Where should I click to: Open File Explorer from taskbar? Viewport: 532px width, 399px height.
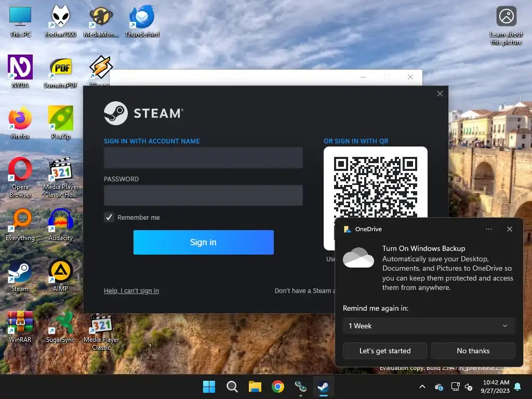click(x=255, y=387)
